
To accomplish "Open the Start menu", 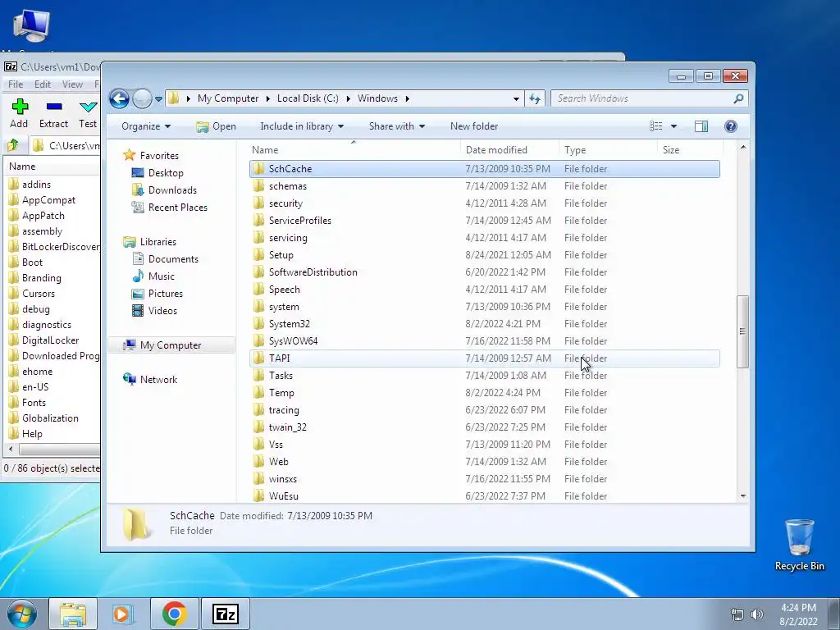I will click(x=22, y=614).
